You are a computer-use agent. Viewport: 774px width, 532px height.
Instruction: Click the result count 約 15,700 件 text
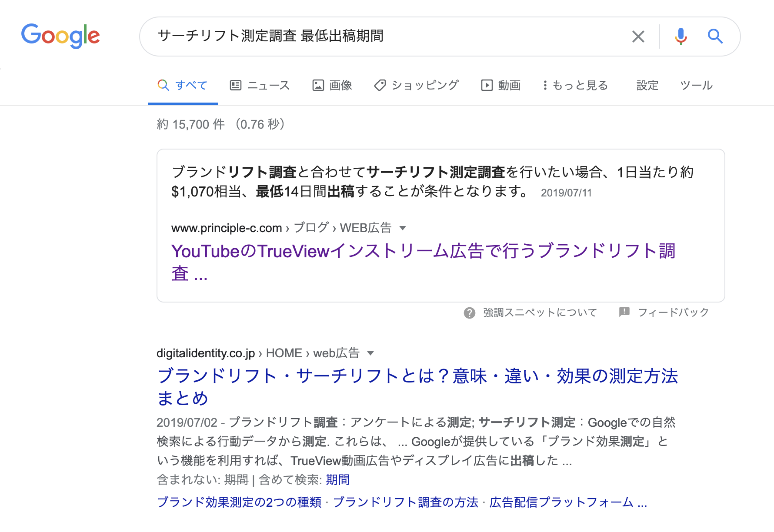191,125
